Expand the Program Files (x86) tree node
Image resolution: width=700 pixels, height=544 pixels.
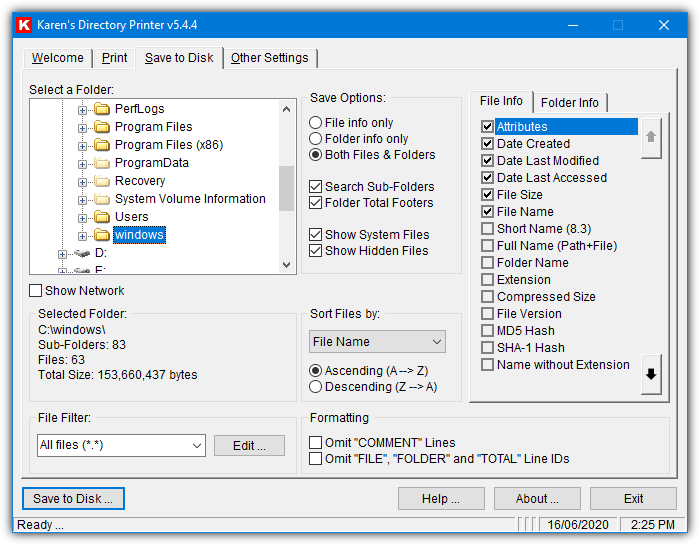(x=82, y=146)
